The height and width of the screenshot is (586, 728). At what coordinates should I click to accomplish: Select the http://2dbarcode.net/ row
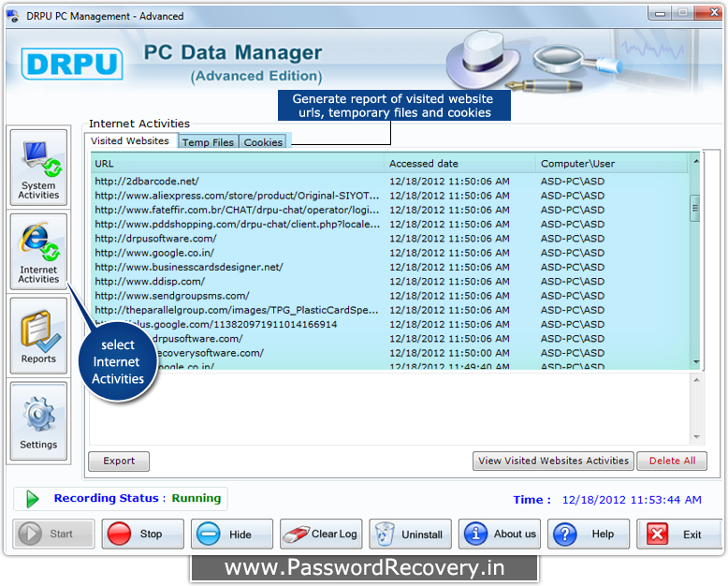[390, 181]
